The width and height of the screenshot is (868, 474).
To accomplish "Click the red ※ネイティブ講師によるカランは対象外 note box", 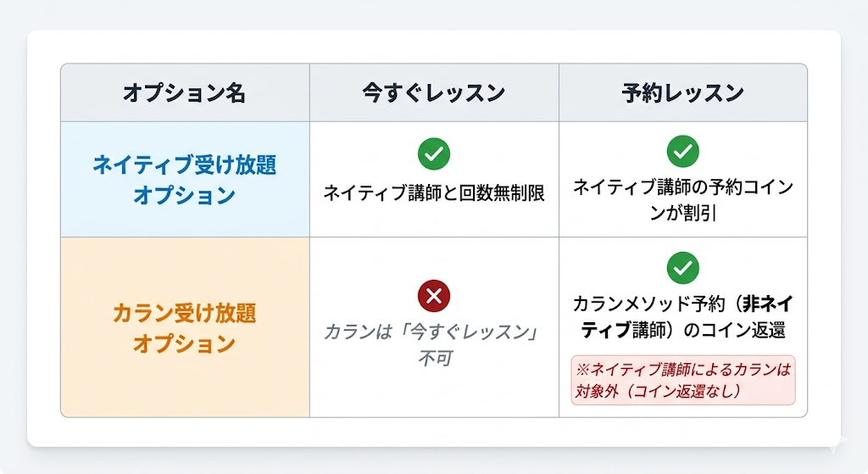I will click(x=682, y=380).
